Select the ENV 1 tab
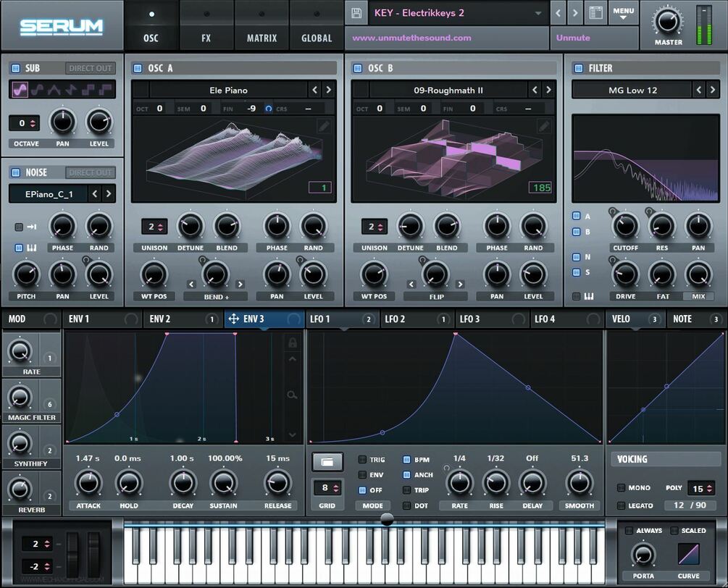Image resolution: width=728 pixels, height=588 pixels. pos(103,319)
